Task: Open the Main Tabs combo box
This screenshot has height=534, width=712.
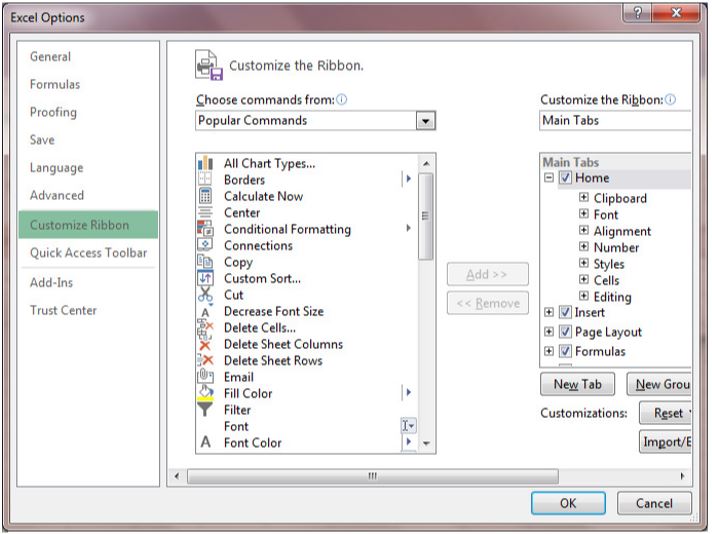Action: tap(615, 120)
